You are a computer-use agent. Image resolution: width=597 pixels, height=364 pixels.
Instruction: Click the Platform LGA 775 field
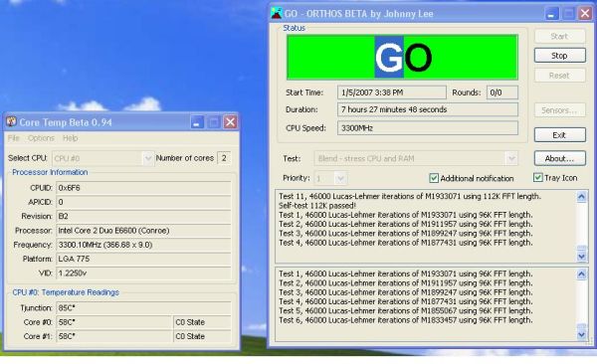pyautogui.click(x=143, y=259)
